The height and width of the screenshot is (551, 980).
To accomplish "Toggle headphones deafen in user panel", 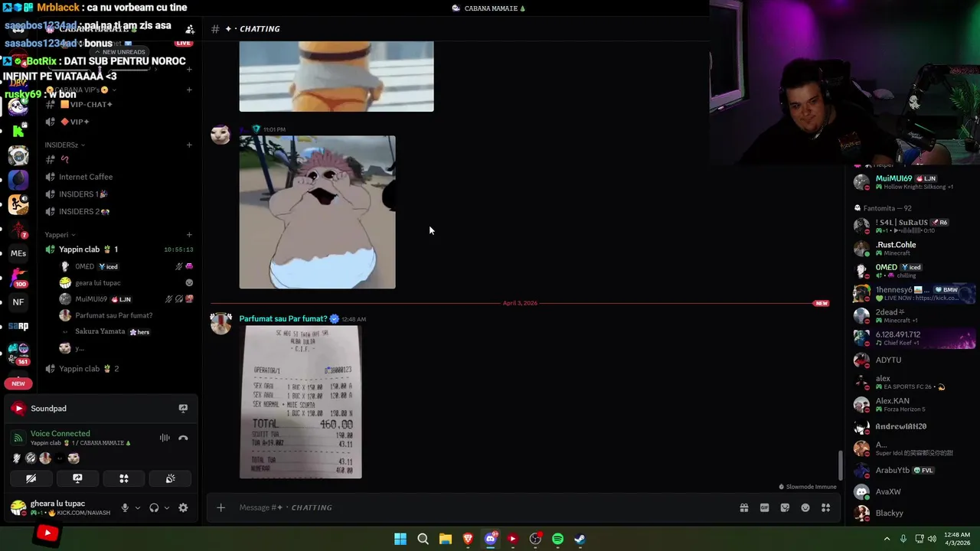I will click(x=154, y=507).
